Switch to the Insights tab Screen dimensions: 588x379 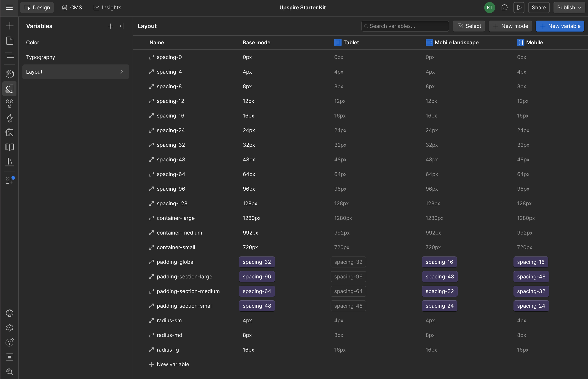pos(107,7)
